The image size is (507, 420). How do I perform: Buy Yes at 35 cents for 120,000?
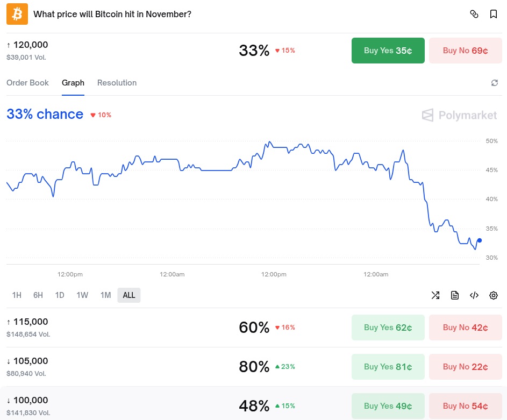388,50
